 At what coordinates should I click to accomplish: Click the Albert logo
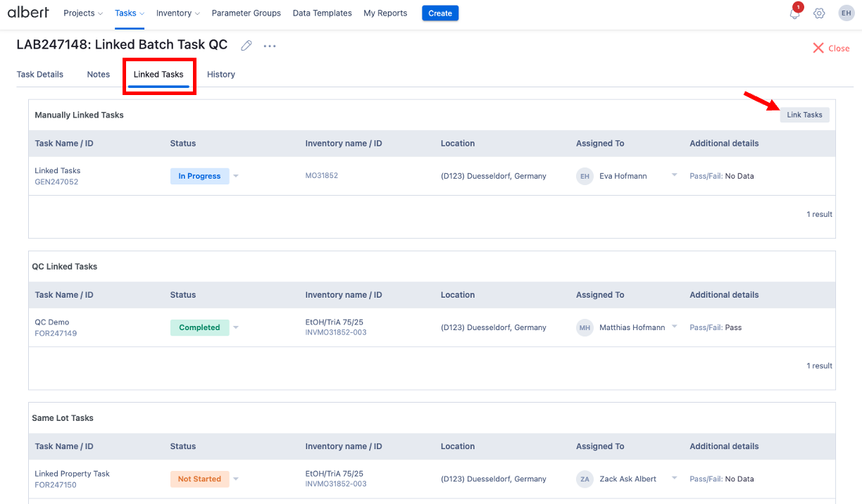(x=28, y=13)
